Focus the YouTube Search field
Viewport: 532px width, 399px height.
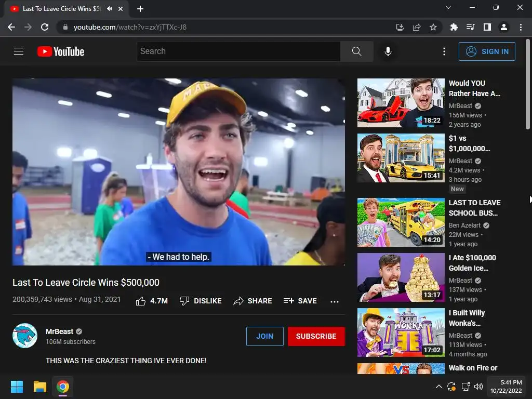click(x=238, y=51)
